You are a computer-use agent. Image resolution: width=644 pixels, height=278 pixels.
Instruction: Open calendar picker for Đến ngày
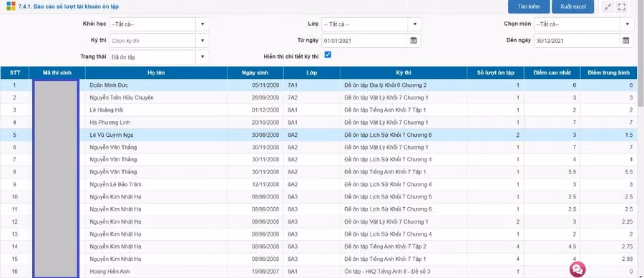625,40
